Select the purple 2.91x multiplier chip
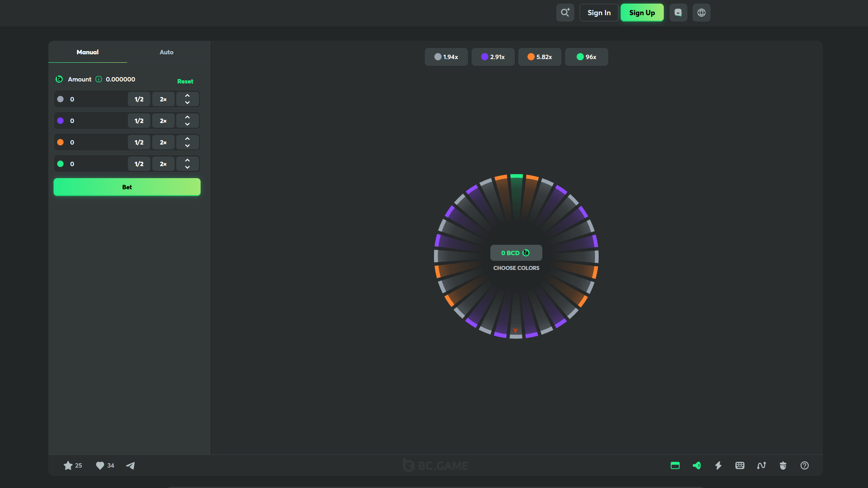Screen dimensions: 868x488 pyautogui.click(x=493, y=57)
